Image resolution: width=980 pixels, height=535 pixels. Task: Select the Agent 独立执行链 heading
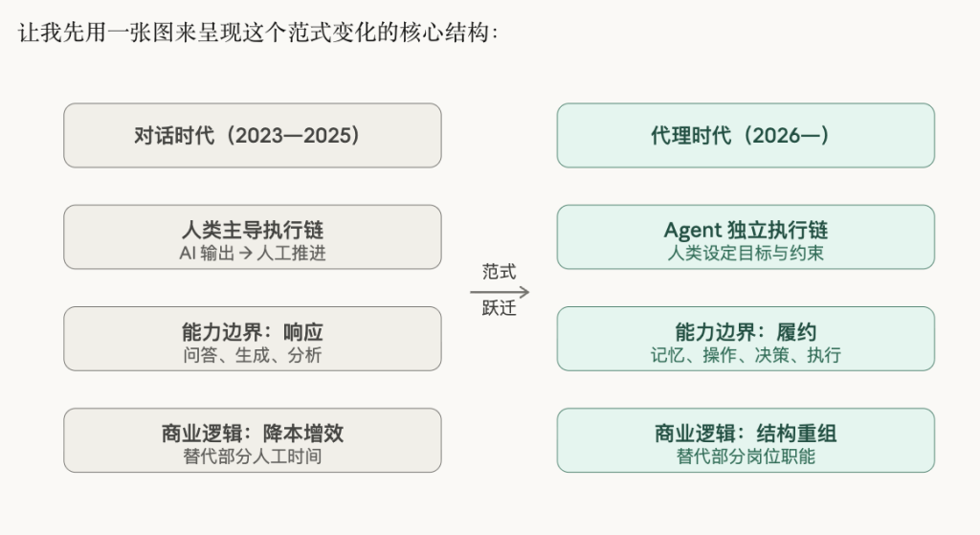click(746, 230)
